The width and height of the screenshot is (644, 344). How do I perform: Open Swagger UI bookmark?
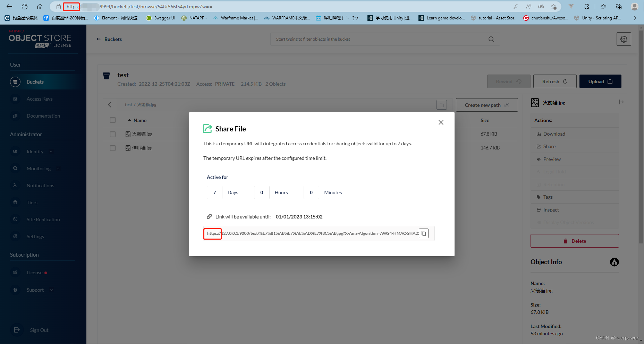(x=161, y=18)
